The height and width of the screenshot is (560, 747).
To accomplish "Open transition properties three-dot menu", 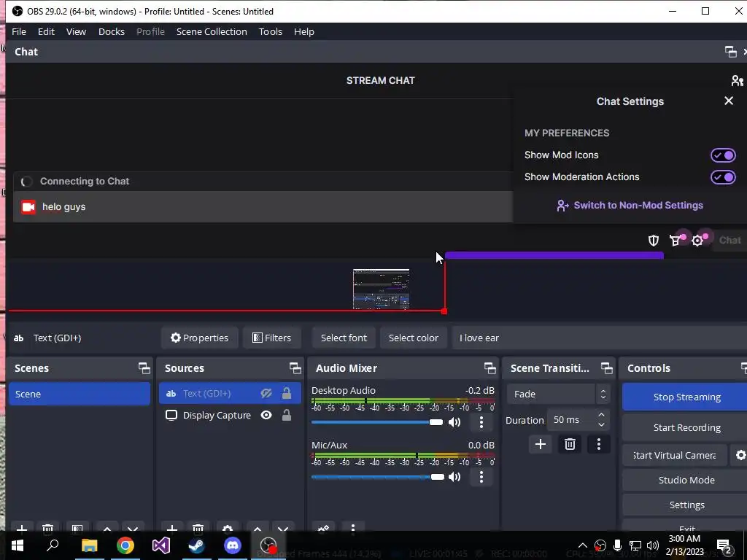I will 599,444.
